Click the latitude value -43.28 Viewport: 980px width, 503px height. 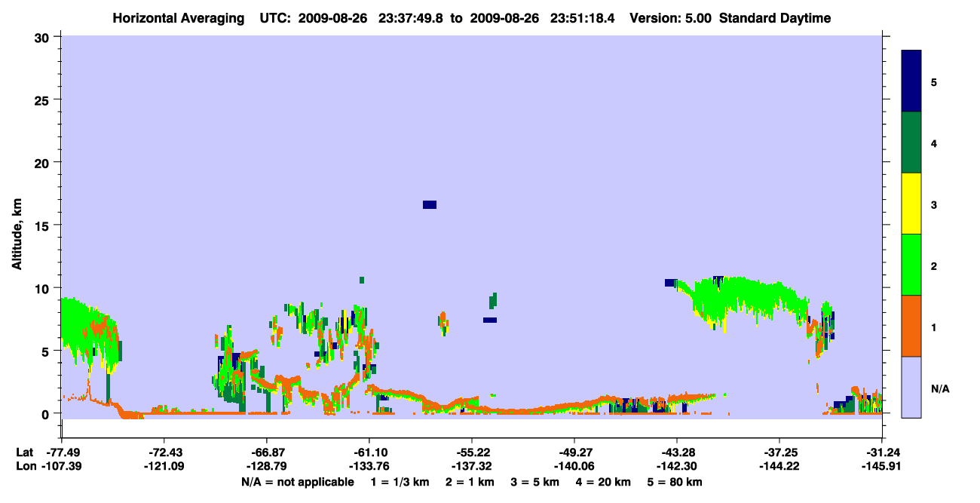click(677, 452)
